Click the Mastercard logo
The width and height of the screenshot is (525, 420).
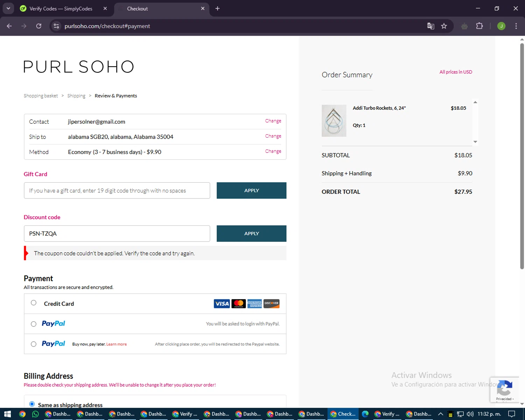(239, 303)
